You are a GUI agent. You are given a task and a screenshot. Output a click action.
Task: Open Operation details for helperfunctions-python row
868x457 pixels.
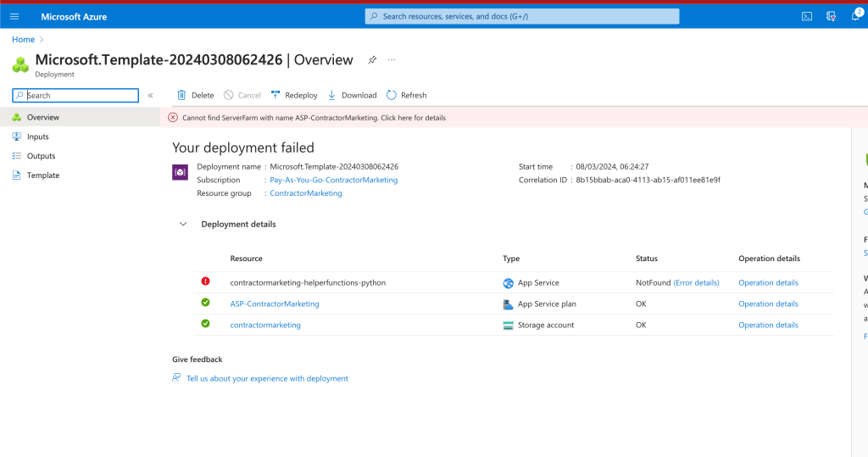pos(768,282)
